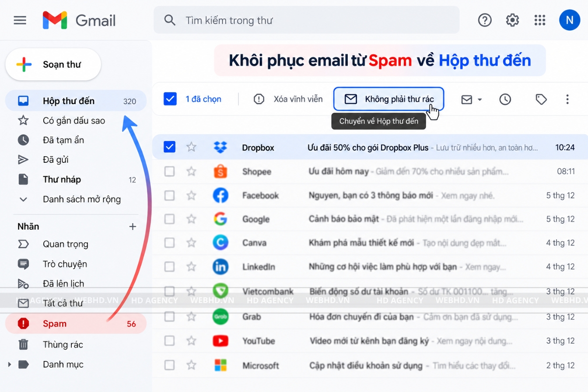
Task: Star the Facebook email
Action: (x=191, y=195)
